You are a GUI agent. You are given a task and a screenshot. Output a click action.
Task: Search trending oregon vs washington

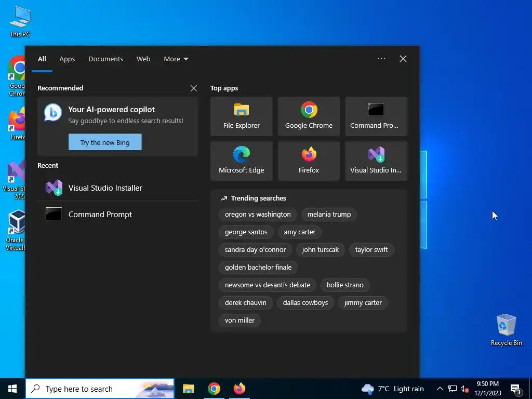tap(258, 215)
